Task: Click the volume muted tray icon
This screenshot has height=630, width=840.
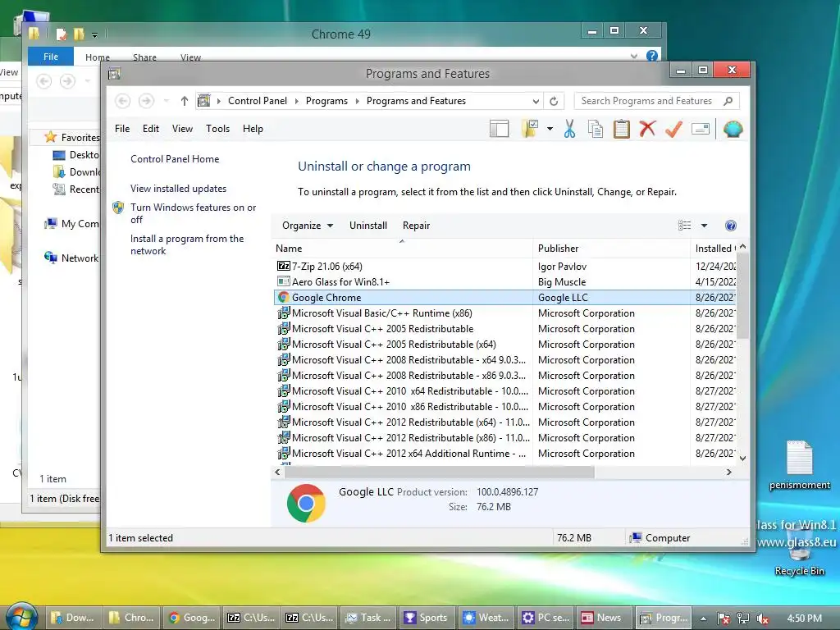Action: [x=762, y=619]
